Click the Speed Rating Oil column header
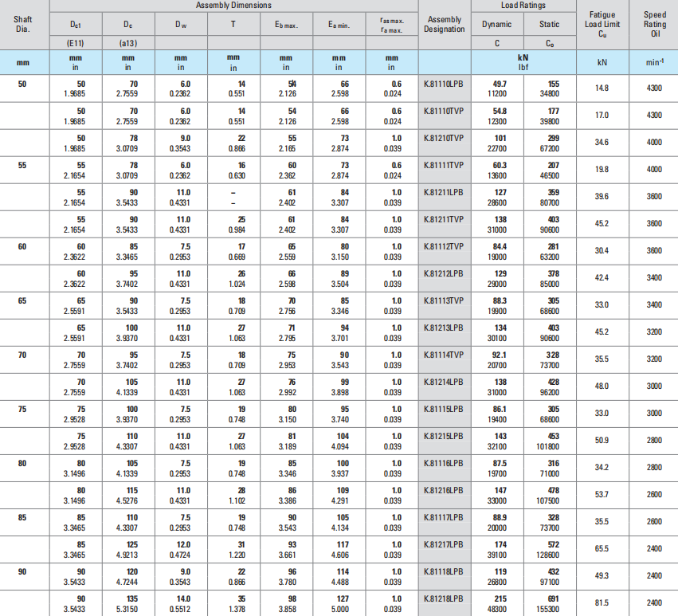678x616 pixels. coord(654,24)
